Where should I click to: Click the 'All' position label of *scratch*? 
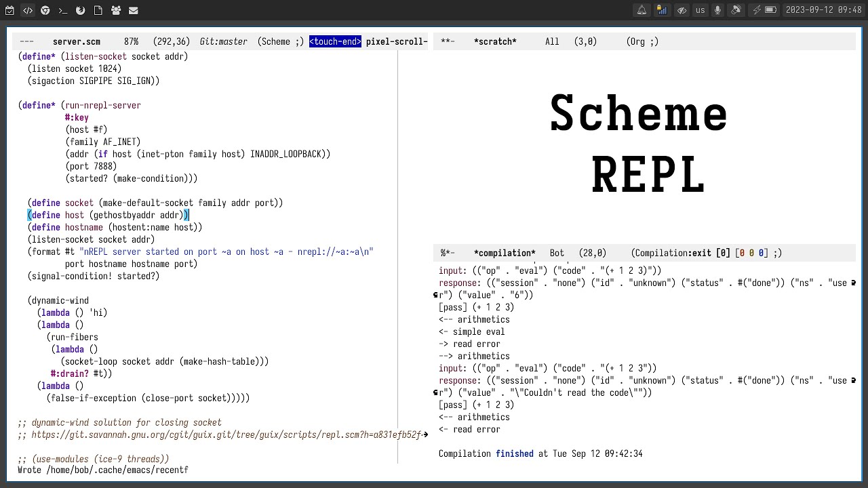coord(552,42)
